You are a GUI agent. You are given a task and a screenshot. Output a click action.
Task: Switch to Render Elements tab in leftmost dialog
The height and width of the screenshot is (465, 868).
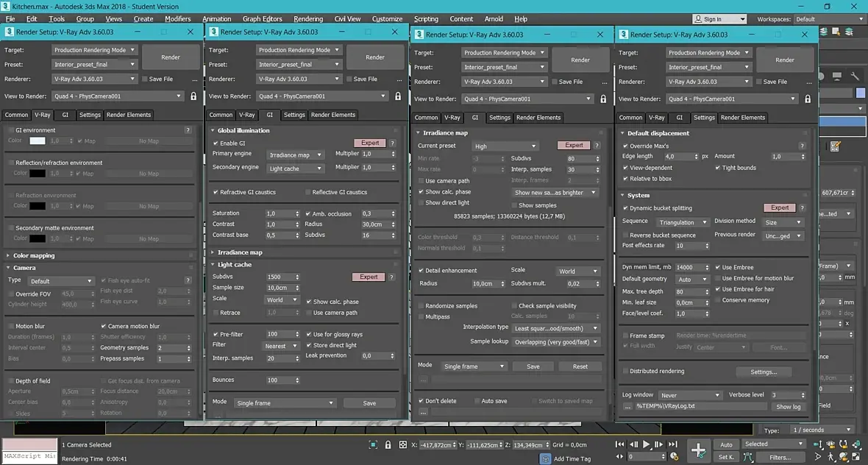(129, 115)
